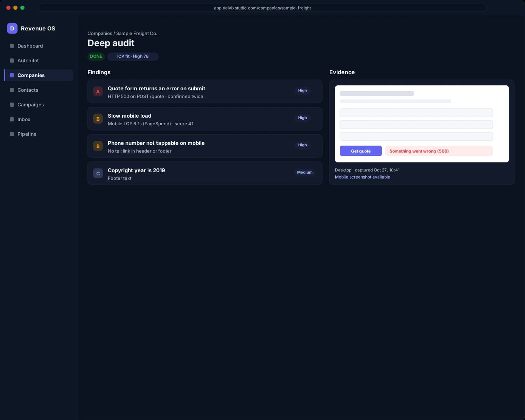The height and width of the screenshot is (420, 525).
Task: Click the browser address bar URL
Action: click(262, 8)
